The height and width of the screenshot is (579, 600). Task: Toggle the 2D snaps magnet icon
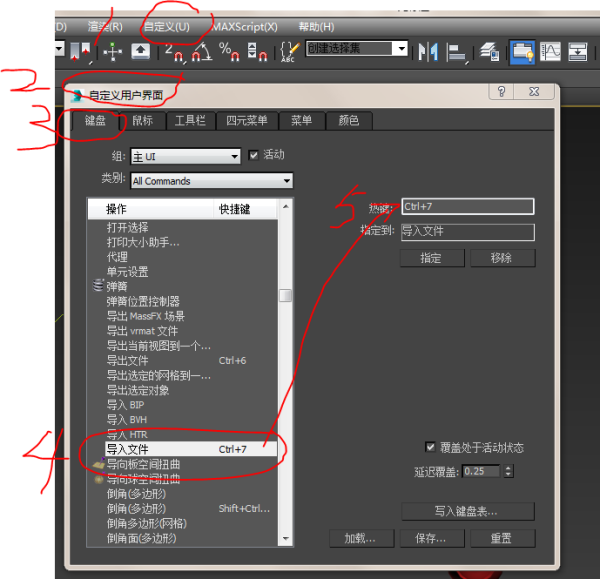point(174,52)
